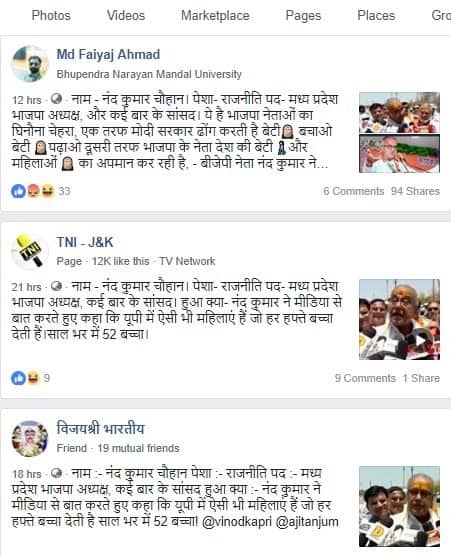
Task: Click the TNI microphone page avatar
Action: [x=30, y=251]
